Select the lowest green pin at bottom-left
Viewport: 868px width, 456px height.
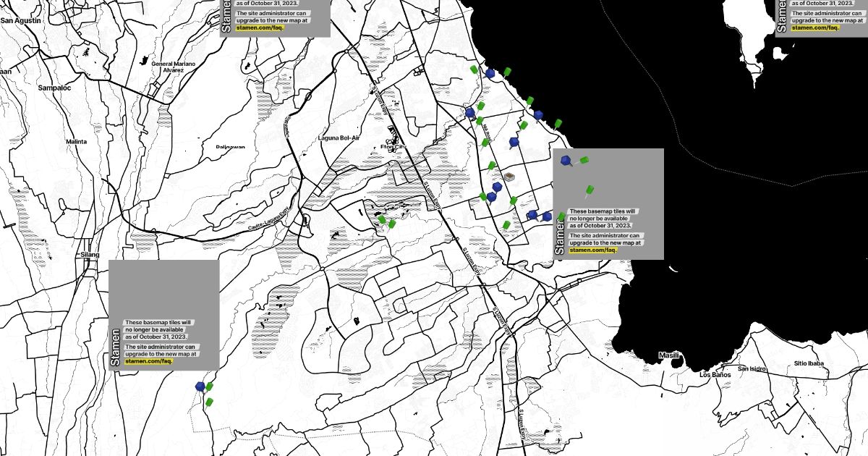point(210,401)
